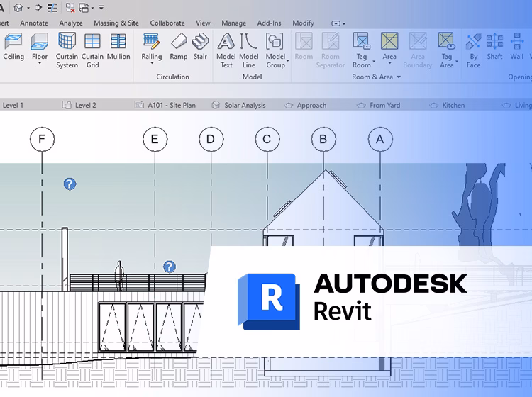Open the Tag Room dropdown
The height and width of the screenshot is (397, 532).
[x=362, y=65]
